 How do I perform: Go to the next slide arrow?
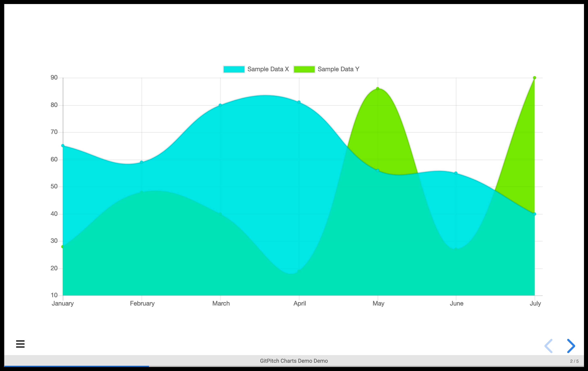coord(571,346)
